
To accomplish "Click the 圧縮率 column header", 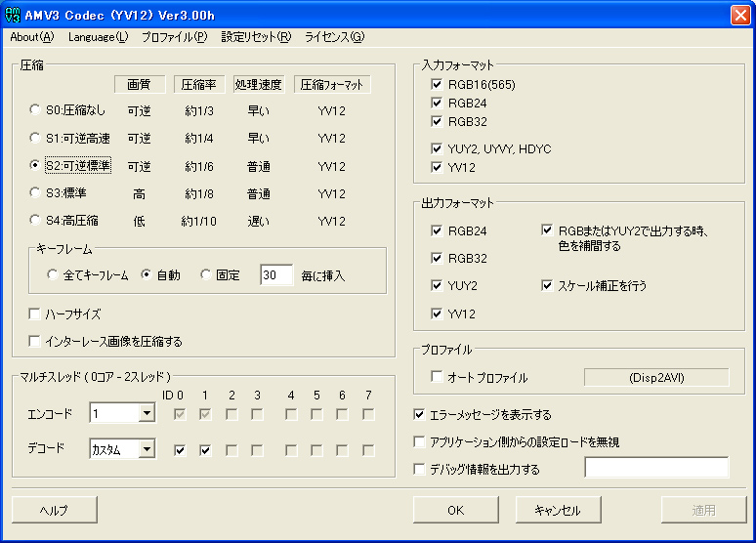I will [x=198, y=84].
